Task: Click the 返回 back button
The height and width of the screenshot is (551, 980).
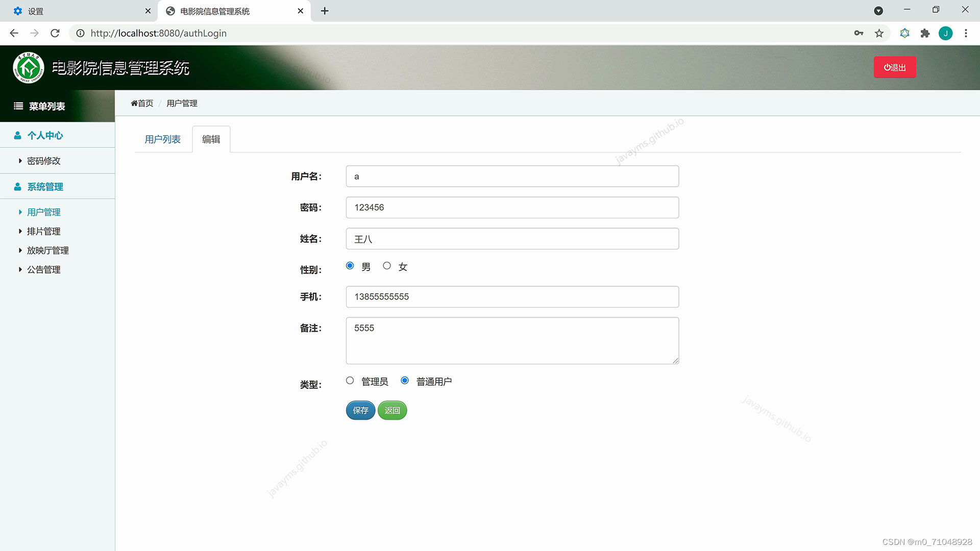Action: [392, 410]
